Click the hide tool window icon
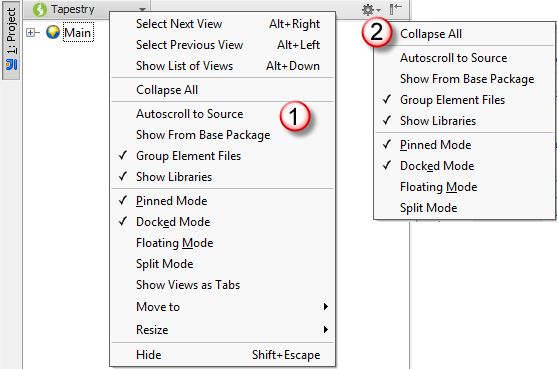Viewport: 558px width, 369px height. [395, 9]
